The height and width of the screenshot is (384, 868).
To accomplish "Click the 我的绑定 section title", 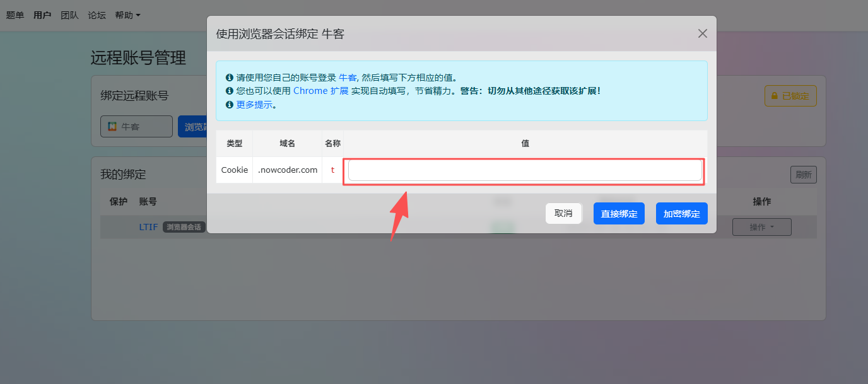I will [123, 175].
